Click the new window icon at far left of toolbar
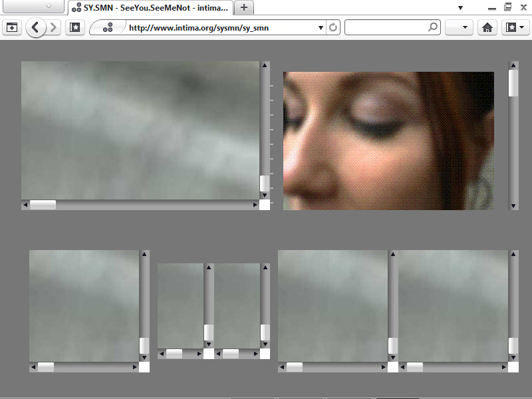 tap(11, 27)
